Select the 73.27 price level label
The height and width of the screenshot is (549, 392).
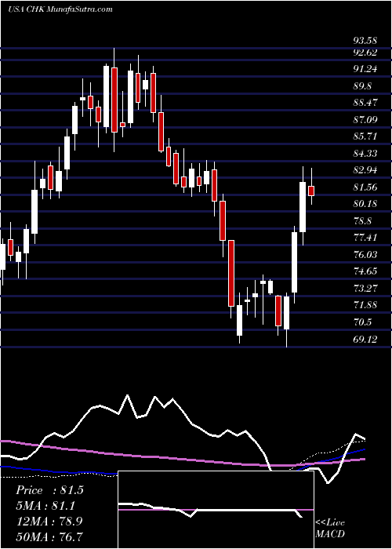[365, 288]
